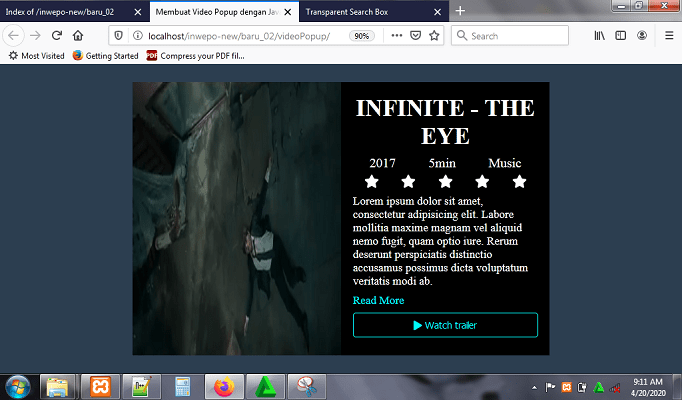682x400 pixels.
Task: Open the Library icon in toolbar
Action: (x=599, y=36)
